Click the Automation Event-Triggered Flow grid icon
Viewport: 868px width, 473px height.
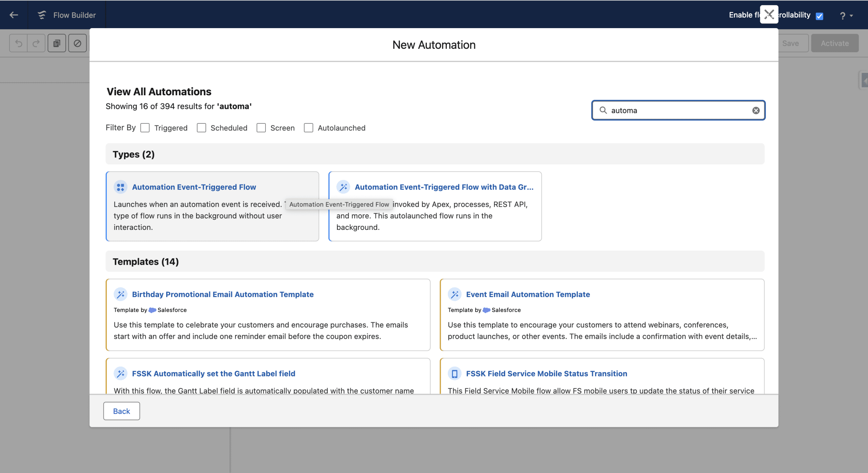[120, 187]
